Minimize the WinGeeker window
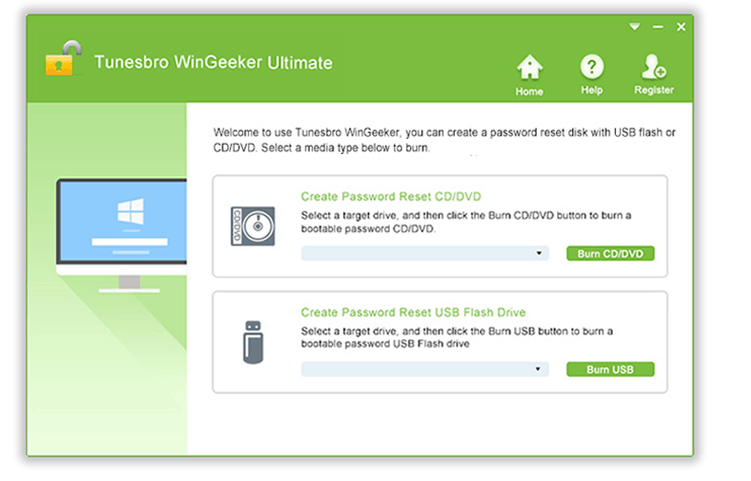 pyautogui.click(x=658, y=27)
